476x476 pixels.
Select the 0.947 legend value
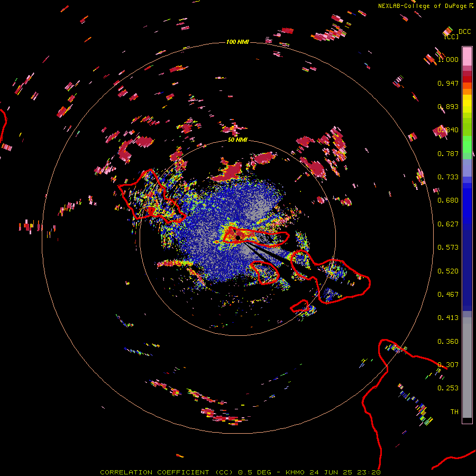448,83
